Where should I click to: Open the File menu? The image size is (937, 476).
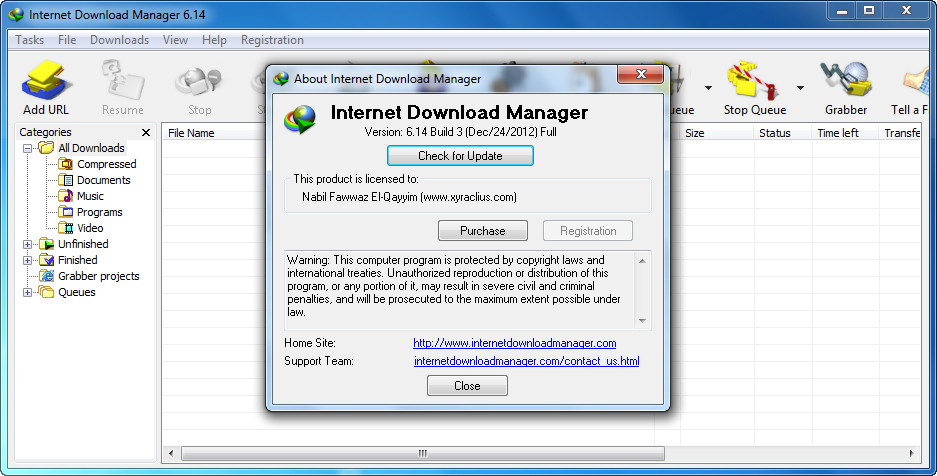[x=67, y=40]
